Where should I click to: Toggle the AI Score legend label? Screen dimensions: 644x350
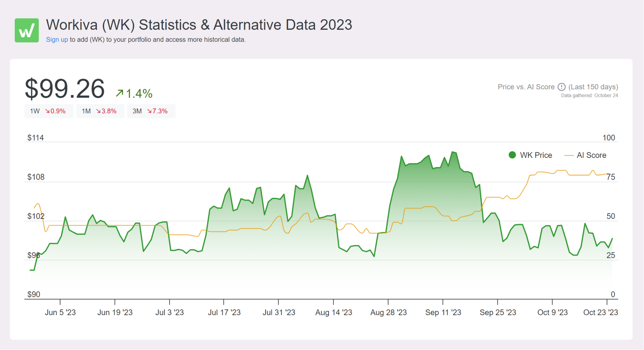coord(591,155)
